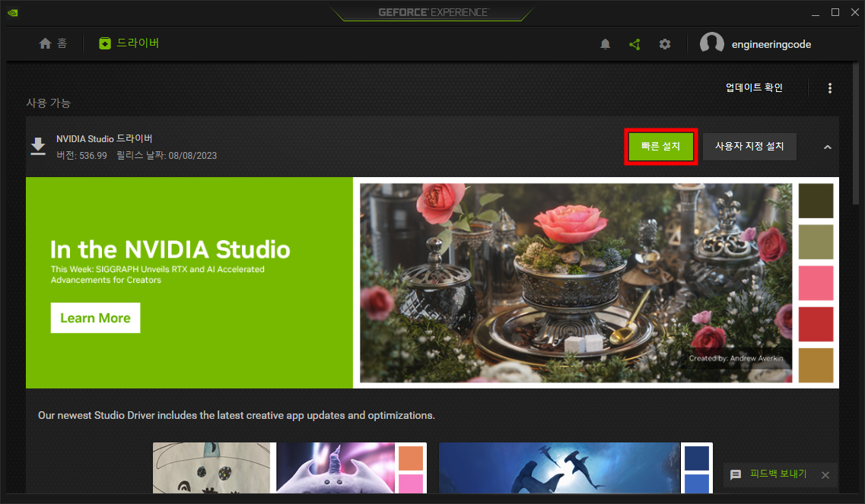Screen dimensions: 865x504
Task: Select the dark olive color swatch
Action: (x=816, y=201)
